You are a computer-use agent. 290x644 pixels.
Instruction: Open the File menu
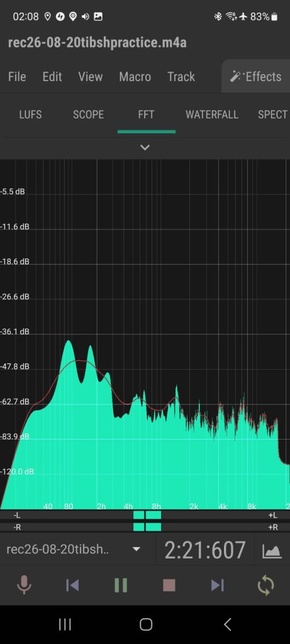[x=17, y=76]
